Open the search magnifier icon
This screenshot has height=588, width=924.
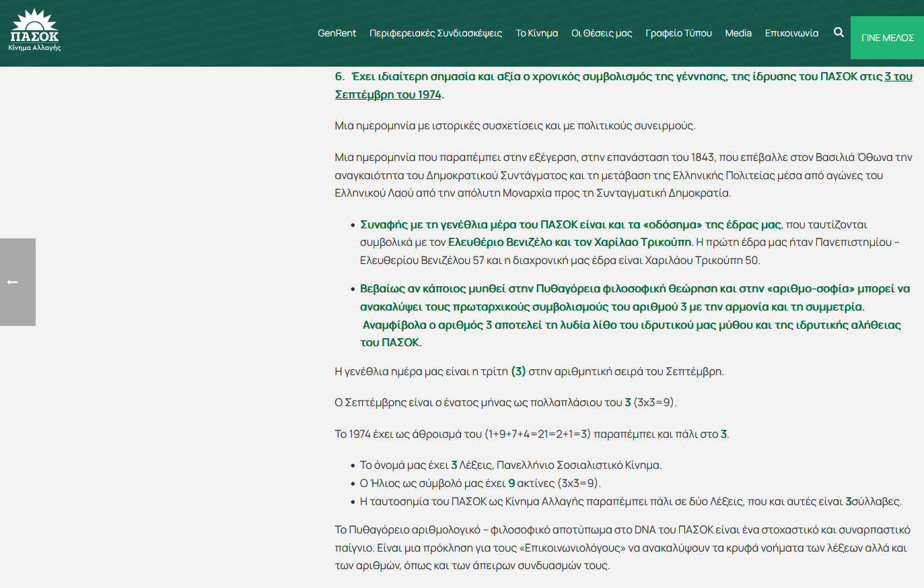(x=839, y=32)
